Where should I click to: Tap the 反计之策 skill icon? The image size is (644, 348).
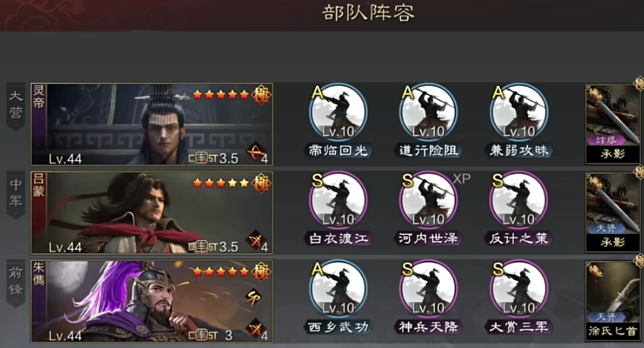point(518,200)
